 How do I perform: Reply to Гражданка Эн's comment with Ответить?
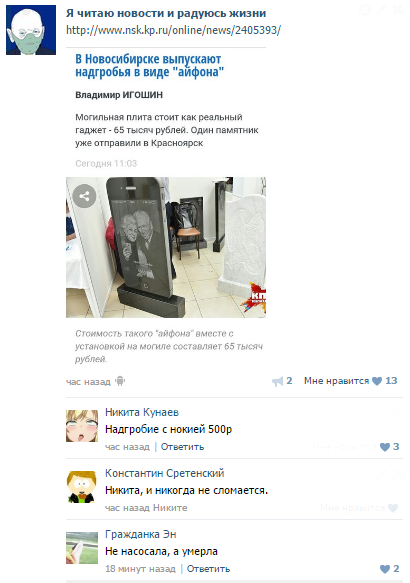[208, 569]
